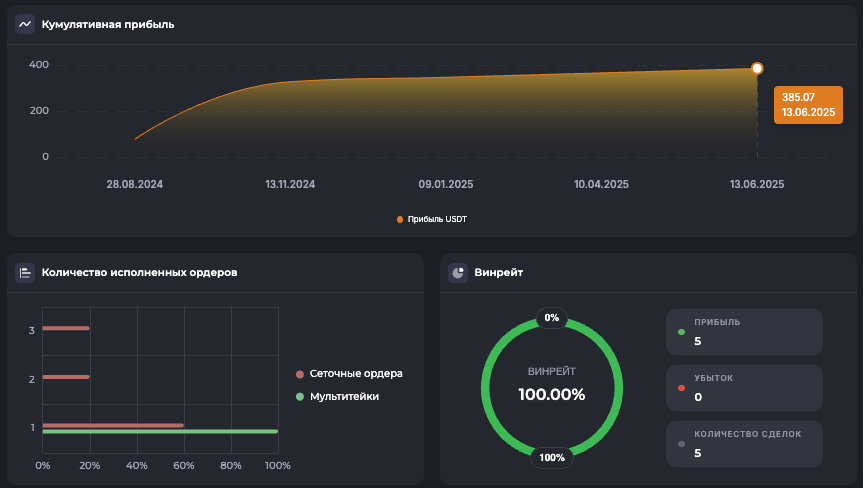Click the red УБЫТОК indicator dot
This screenshot has width=863, height=488.
coord(682,388)
